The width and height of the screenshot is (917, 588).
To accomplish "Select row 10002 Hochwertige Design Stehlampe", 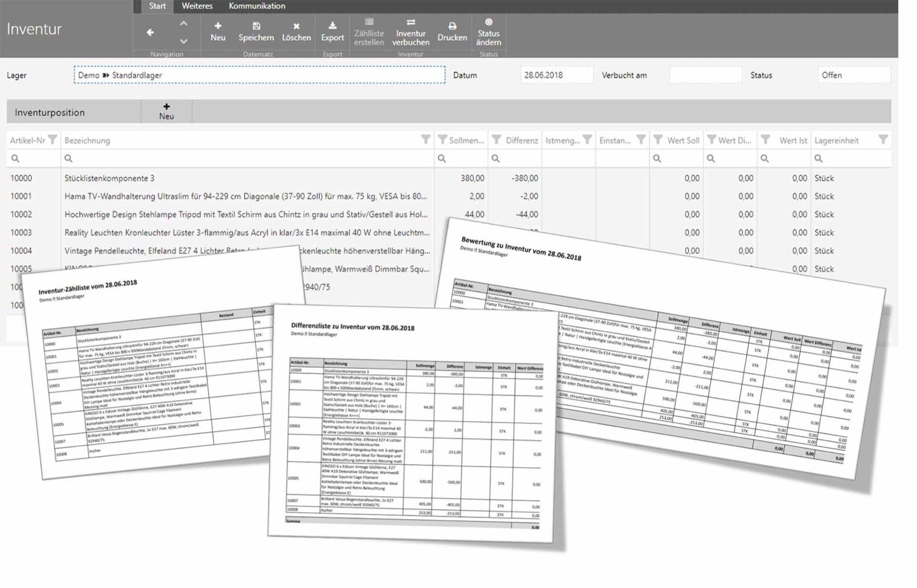I will pos(449,214).
